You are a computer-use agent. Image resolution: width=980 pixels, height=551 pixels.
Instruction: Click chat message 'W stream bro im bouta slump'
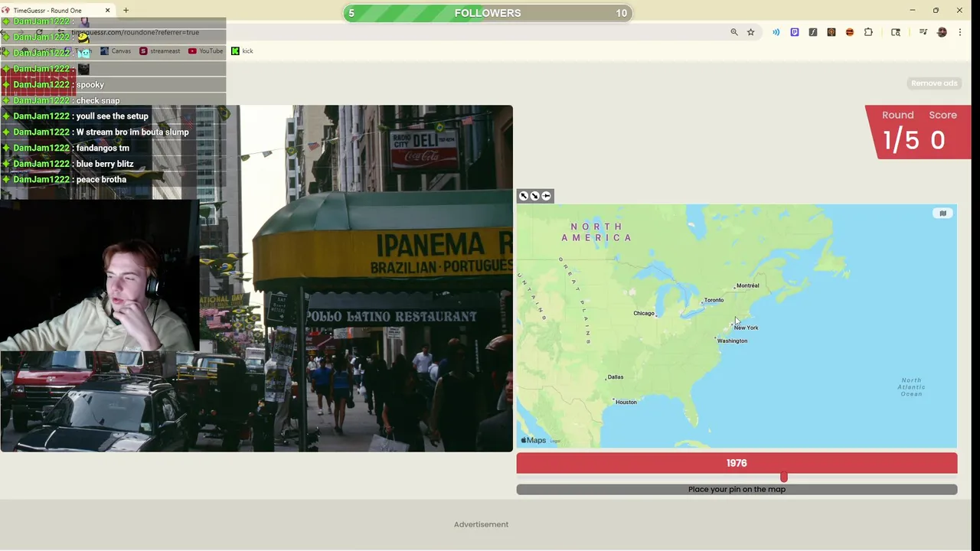click(132, 132)
